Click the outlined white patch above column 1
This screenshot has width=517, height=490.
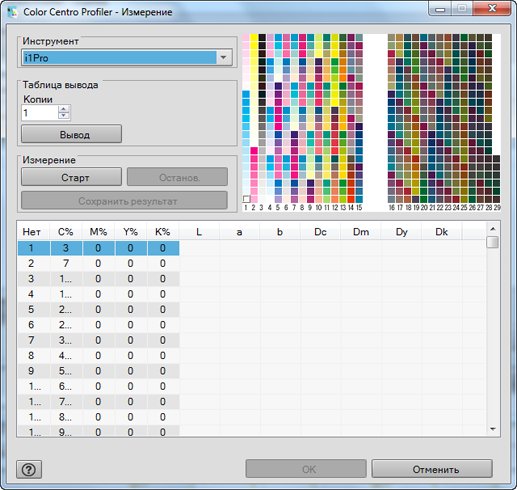coord(246,199)
